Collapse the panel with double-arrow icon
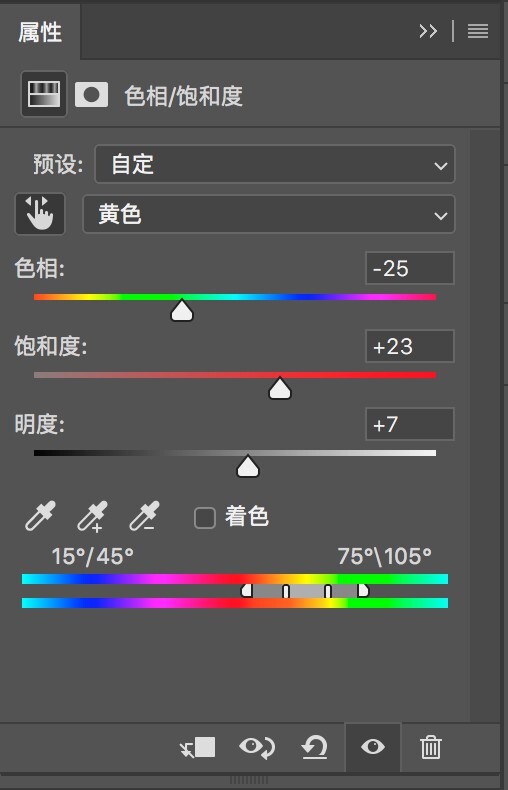Image resolution: width=508 pixels, height=790 pixels. coord(428,31)
